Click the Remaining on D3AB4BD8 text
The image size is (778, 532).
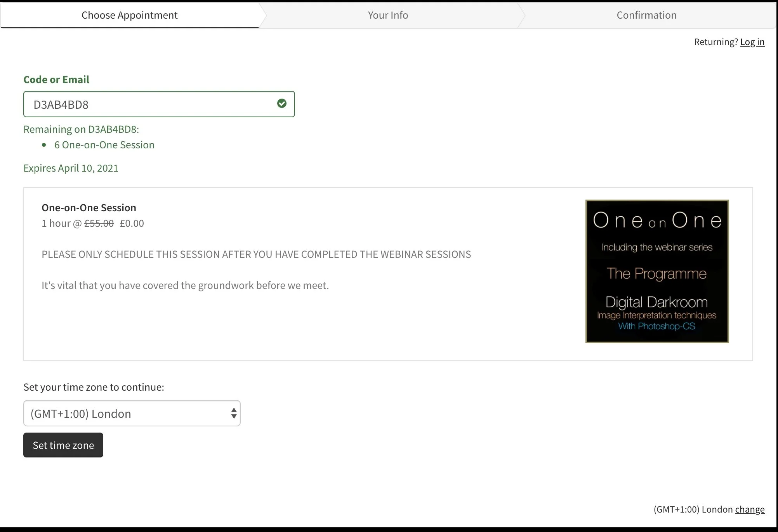[x=81, y=129]
